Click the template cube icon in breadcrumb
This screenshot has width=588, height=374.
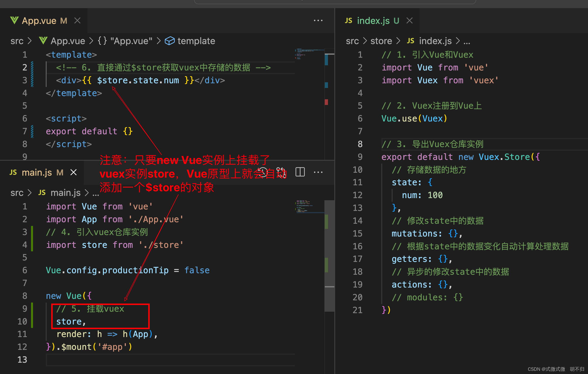click(170, 41)
